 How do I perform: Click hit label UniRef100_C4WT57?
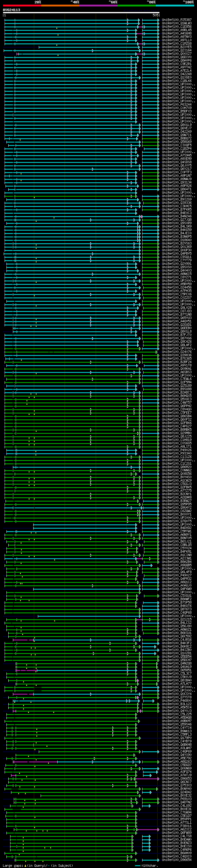point(177,403)
